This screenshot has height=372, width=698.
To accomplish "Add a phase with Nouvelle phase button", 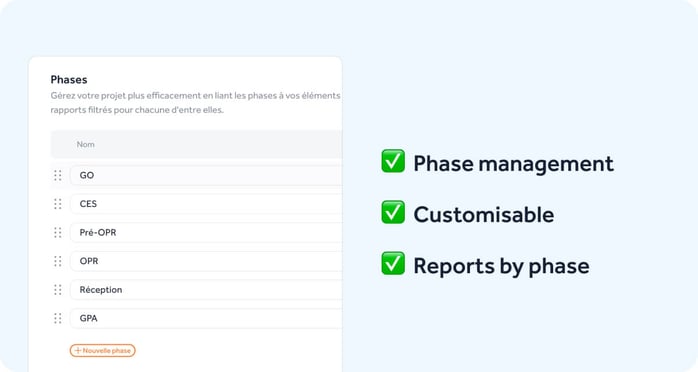I will point(102,351).
